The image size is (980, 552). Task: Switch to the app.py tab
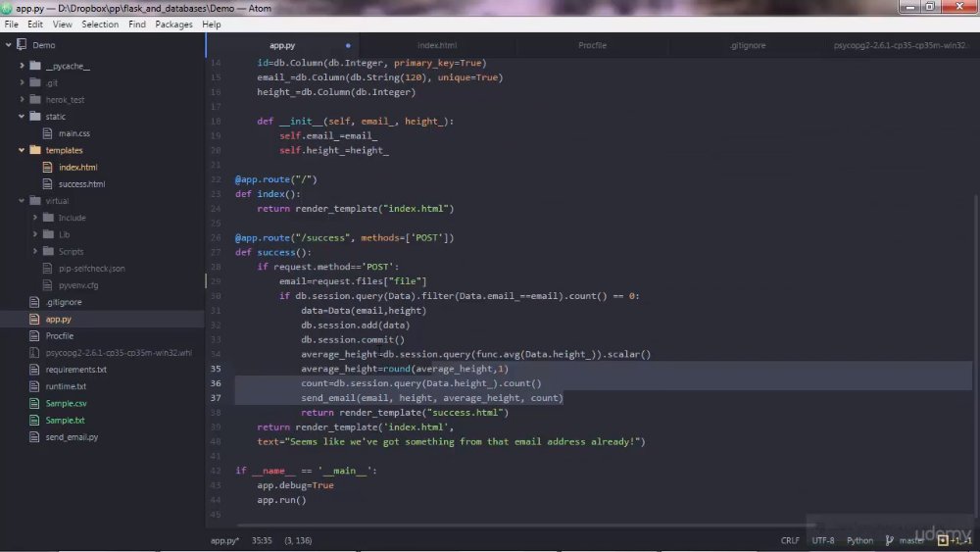tap(282, 46)
